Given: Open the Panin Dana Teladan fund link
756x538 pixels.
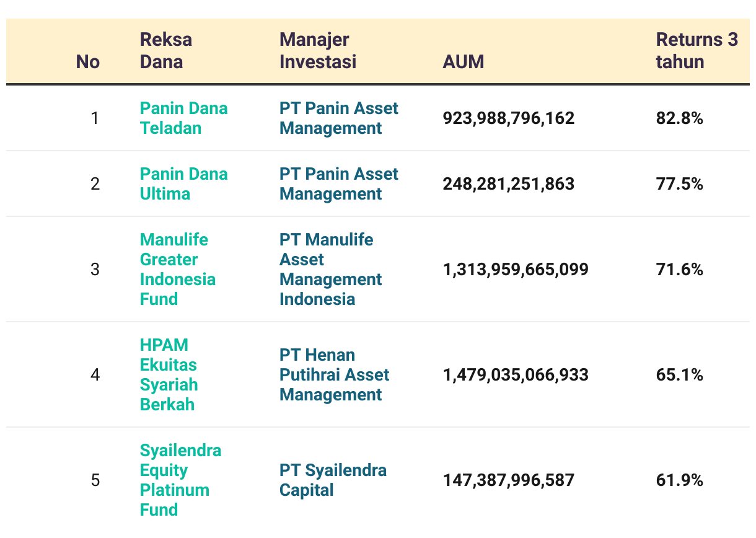Looking at the screenshot, I should 183,118.
